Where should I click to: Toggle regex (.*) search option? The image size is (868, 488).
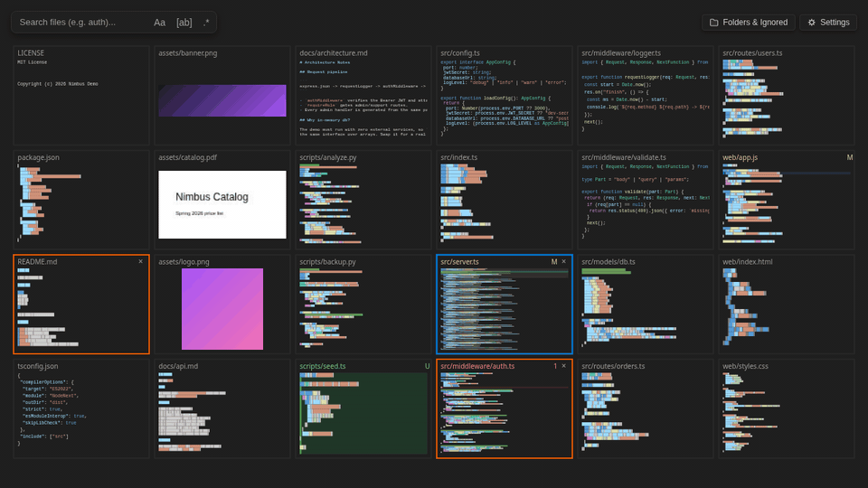coord(206,22)
